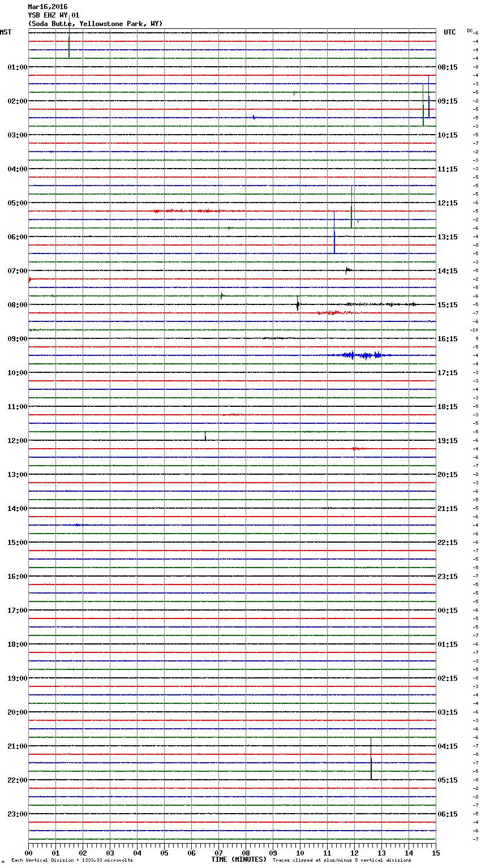481x868 pixels.
Task: Click the date label Mar16,2016
Action: point(48,7)
